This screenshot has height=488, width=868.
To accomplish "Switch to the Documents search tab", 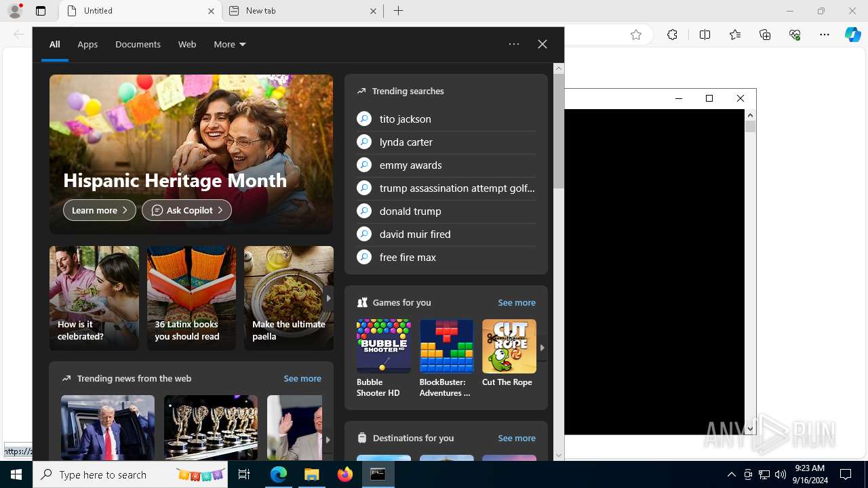I will (138, 44).
